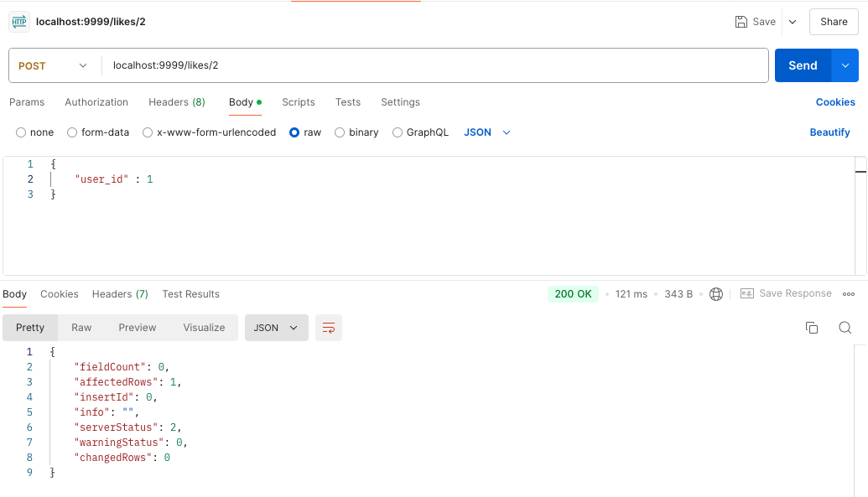
Task: Click the "fieldCount" line in response
Action: [x=122, y=367]
